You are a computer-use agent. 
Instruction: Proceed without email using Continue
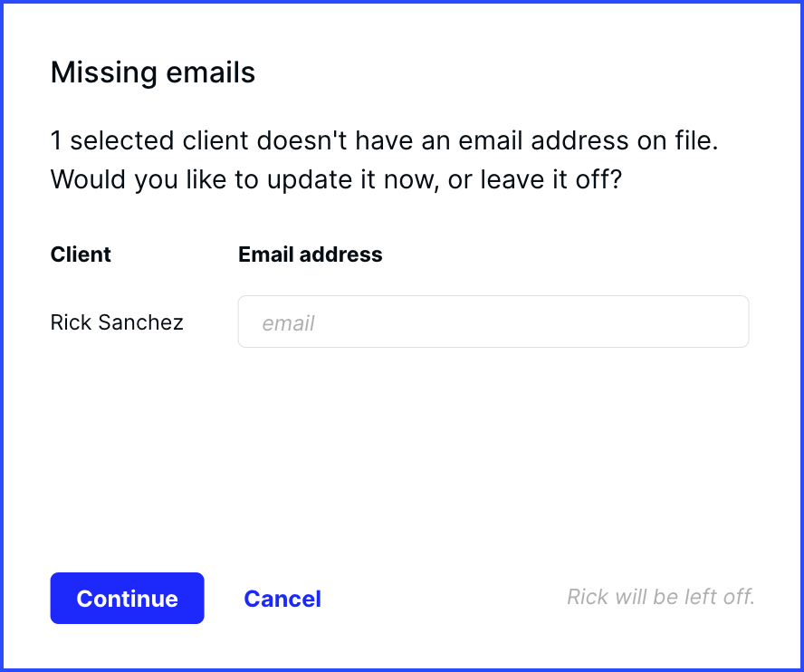pyautogui.click(x=127, y=598)
